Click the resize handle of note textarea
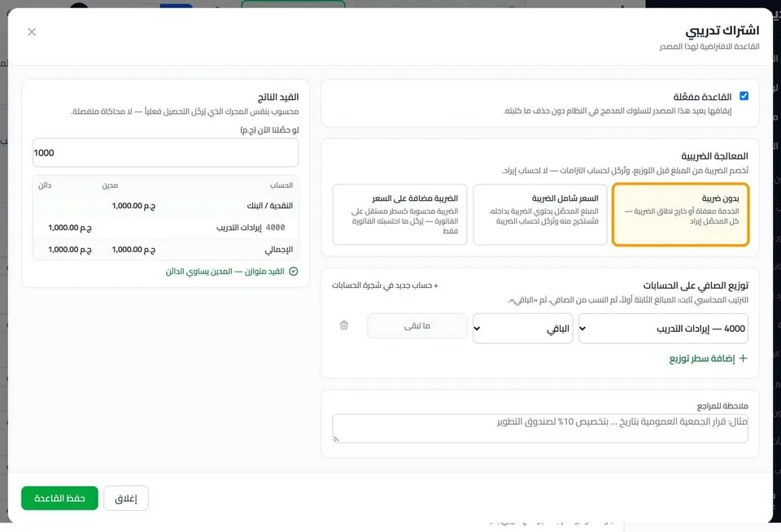 tap(336, 438)
